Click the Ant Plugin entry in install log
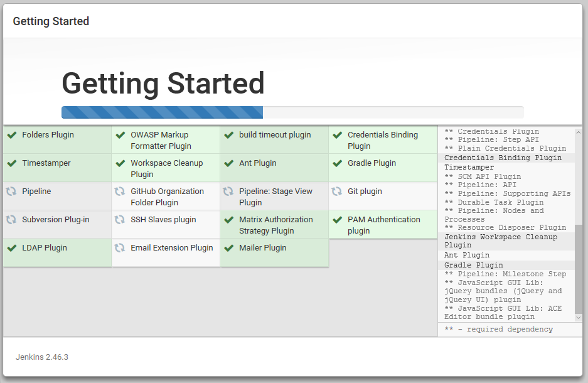 coord(467,255)
